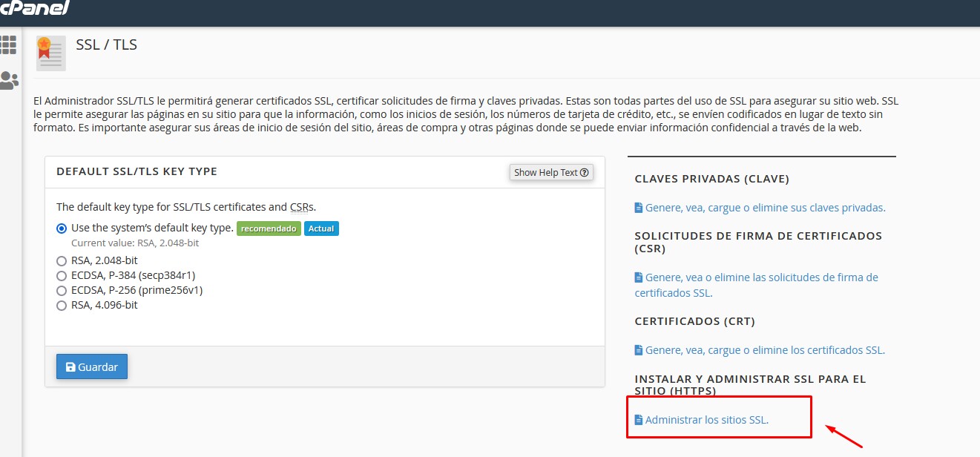The width and height of the screenshot is (980, 457).
Task: Click the Actual status badge
Action: (x=321, y=228)
